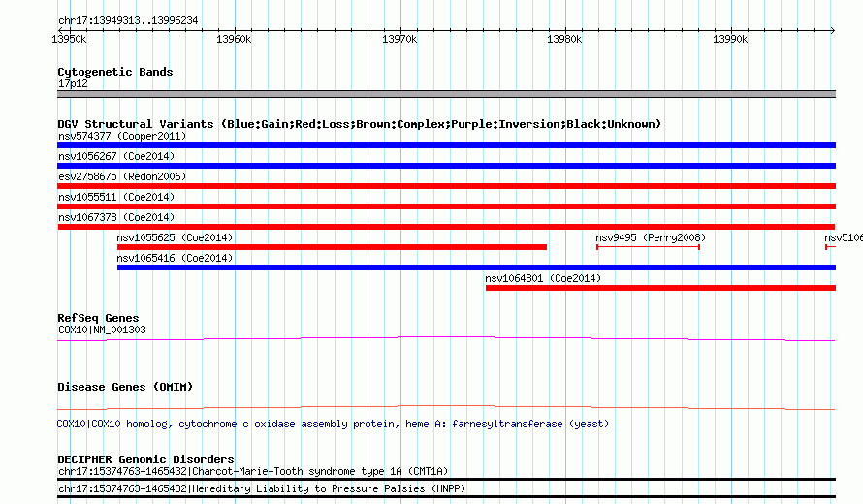Click the RefSeq Genes track title
The height and width of the screenshot is (504, 863).
98,318
